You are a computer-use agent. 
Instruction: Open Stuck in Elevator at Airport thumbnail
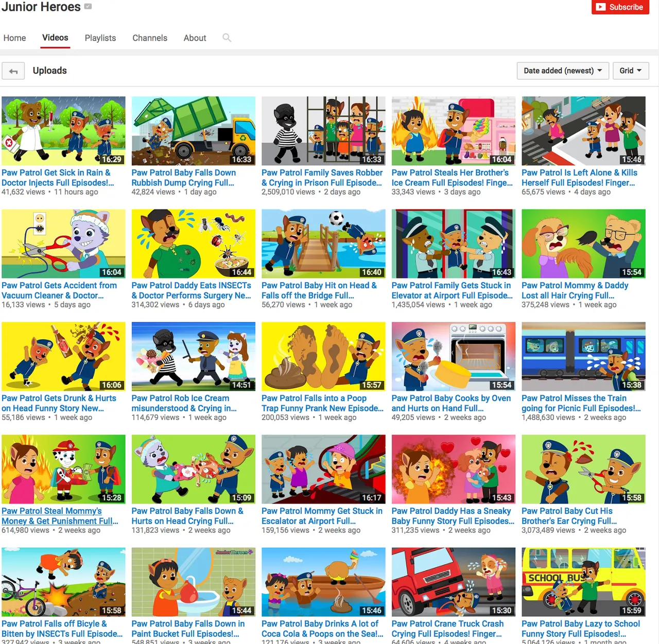(454, 243)
